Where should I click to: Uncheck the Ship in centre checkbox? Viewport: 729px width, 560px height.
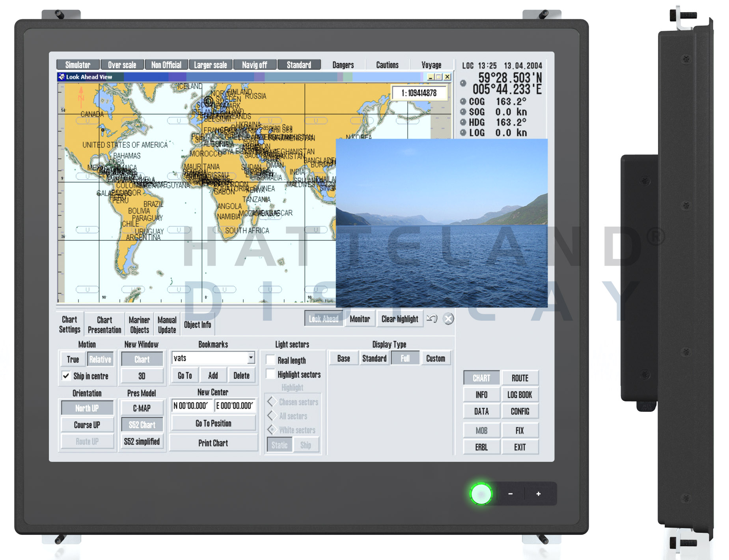pyautogui.click(x=66, y=376)
